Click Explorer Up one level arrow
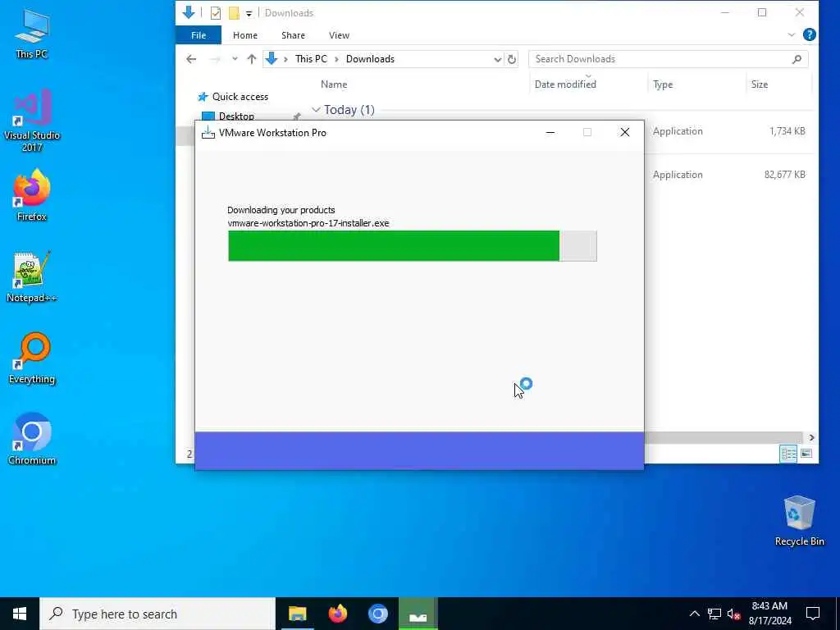 (251, 59)
